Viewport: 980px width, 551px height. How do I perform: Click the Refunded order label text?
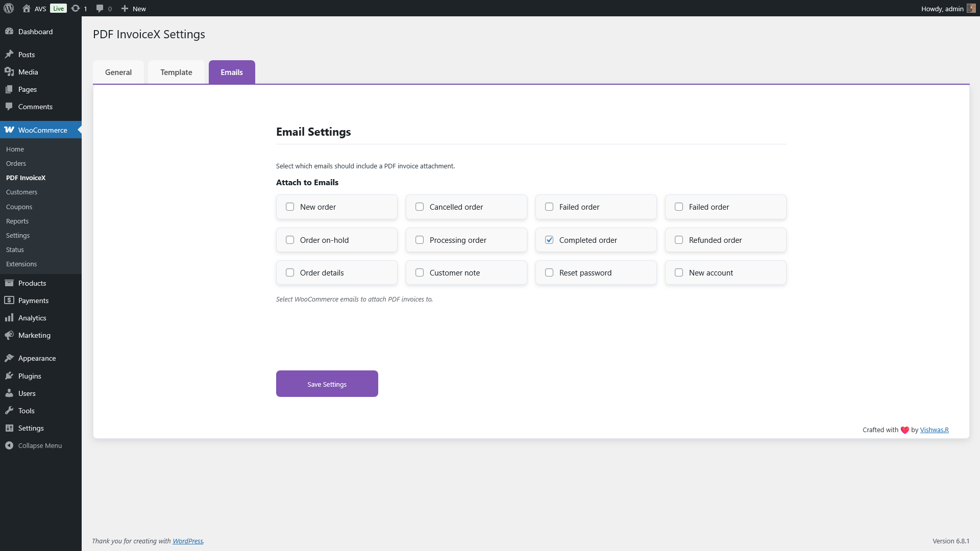click(x=715, y=240)
